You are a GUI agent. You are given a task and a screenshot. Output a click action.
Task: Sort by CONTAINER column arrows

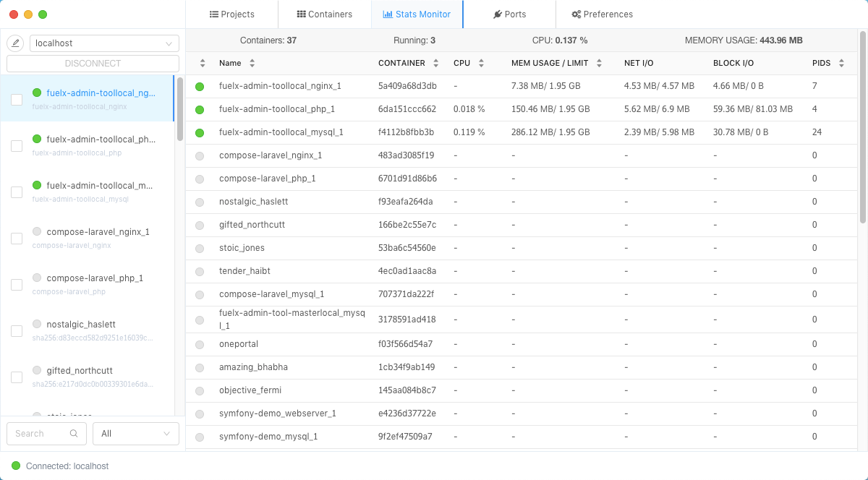coord(435,64)
